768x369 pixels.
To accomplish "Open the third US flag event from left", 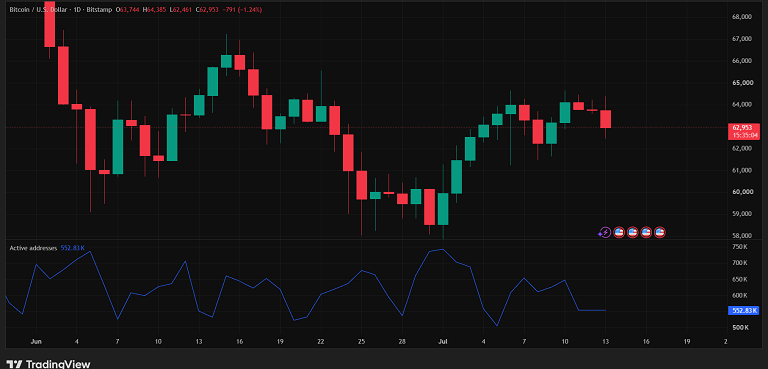I will (646, 232).
